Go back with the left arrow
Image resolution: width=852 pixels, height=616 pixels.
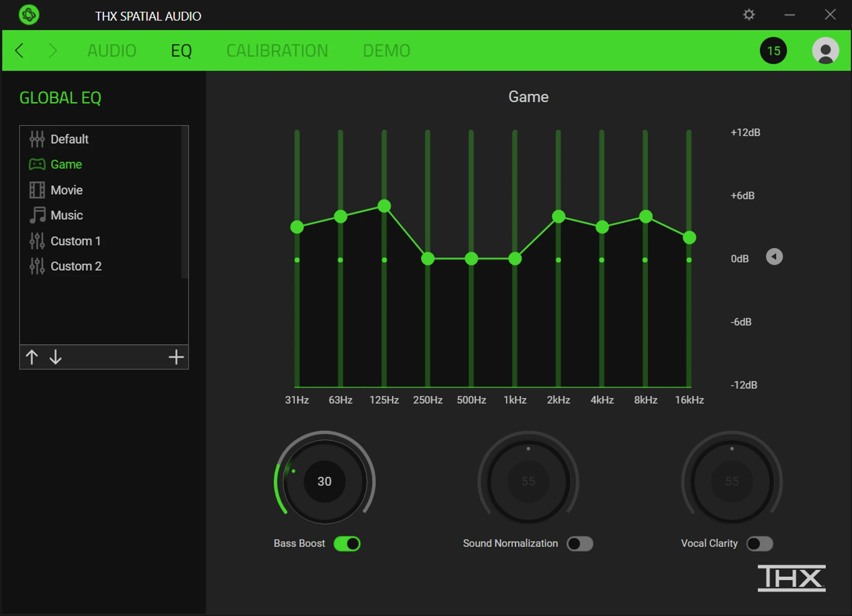[x=19, y=51]
